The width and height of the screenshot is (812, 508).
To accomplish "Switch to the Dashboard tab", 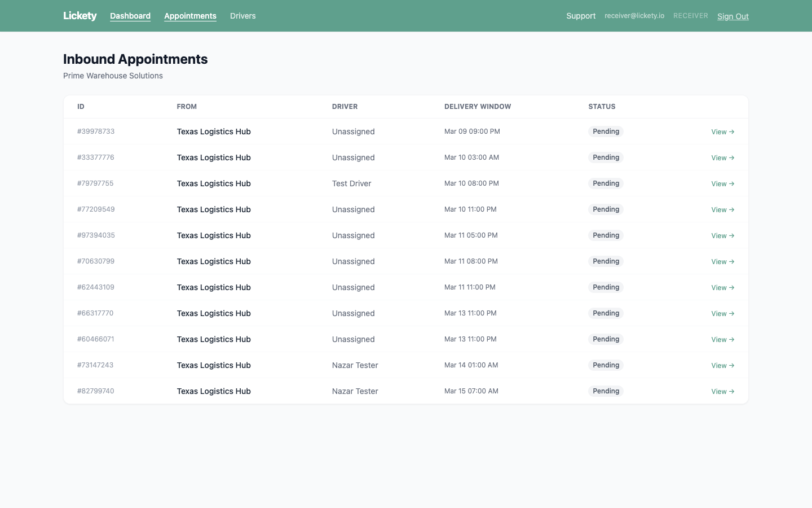I will 130,16.
